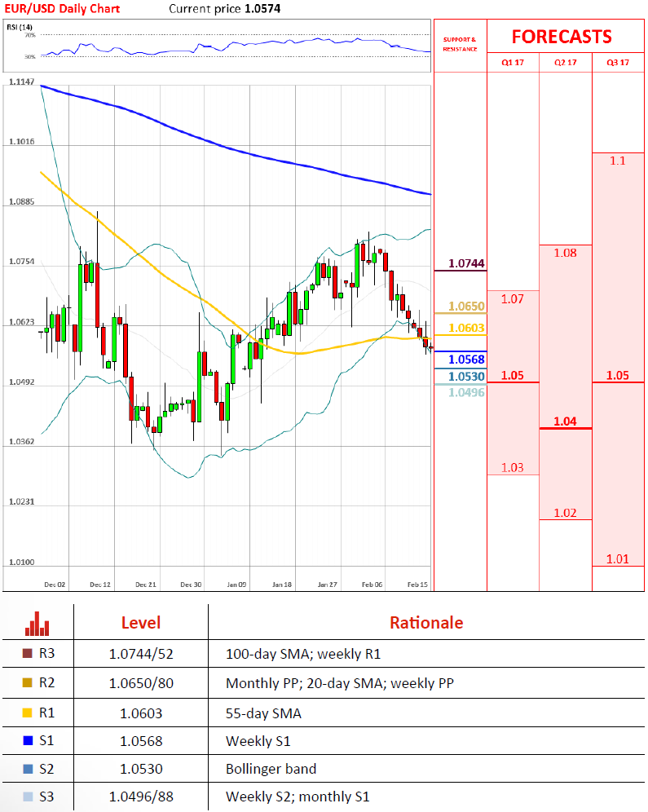648x812 pixels.
Task: Click the 1.08 forecast value in Q2 17
Action: point(565,253)
